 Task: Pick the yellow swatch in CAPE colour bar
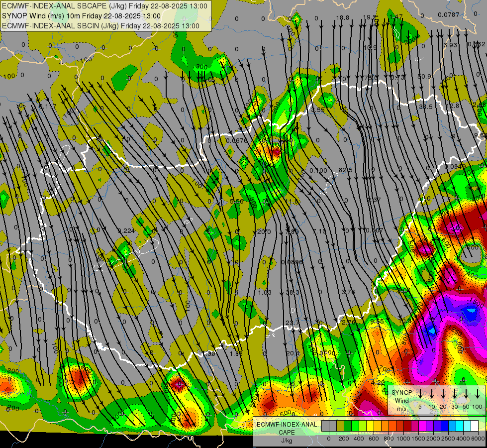pyautogui.click(x=370, y=426)
